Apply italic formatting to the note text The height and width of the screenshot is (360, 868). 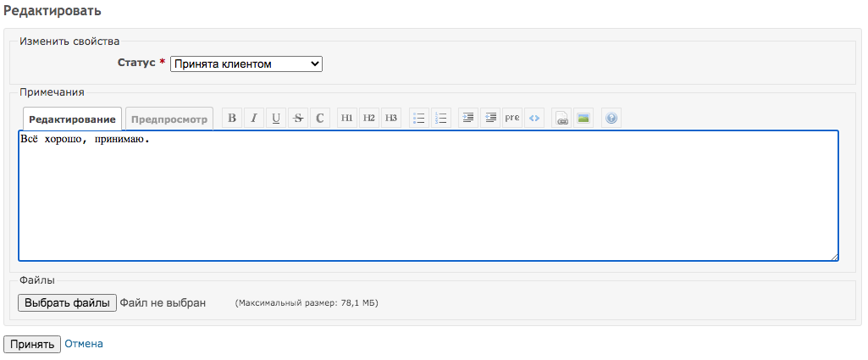pyautogui.click(x=254, y=119)
